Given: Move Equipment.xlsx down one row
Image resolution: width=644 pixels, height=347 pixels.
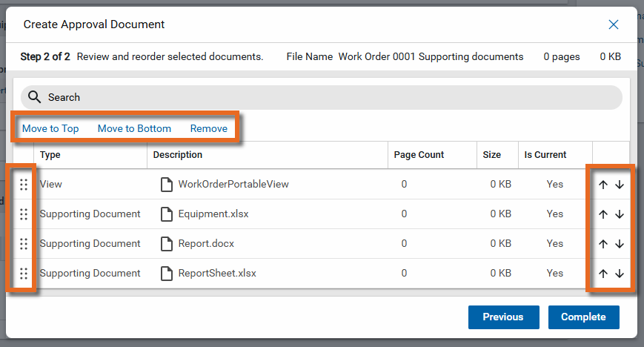Looking at the screenshot, I should 620,214.
